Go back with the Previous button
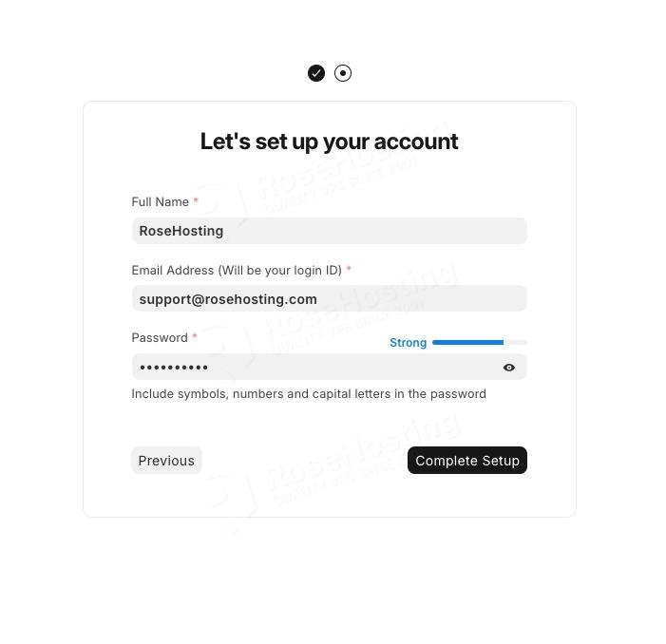This screenshot has height=644, width=666. [x=166, y=461]
